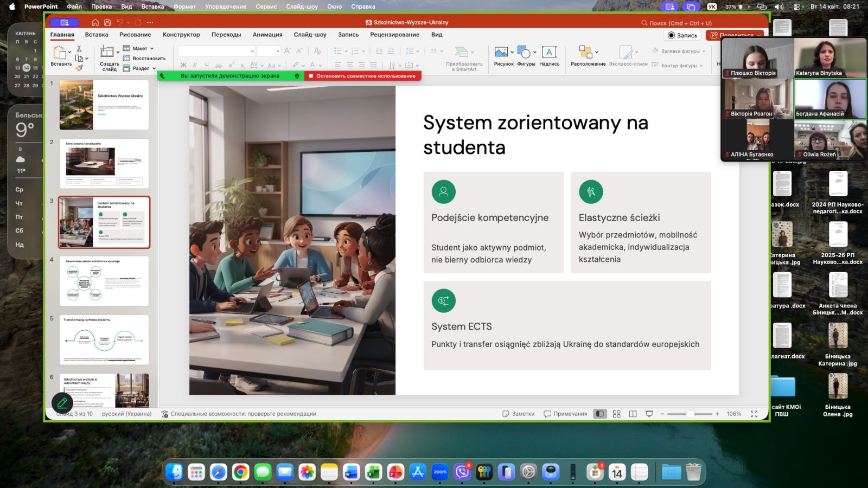Viewport: 868px width, 488px height.
Task: Click the Format Painter brush icon
Action: tap(79, 68)
